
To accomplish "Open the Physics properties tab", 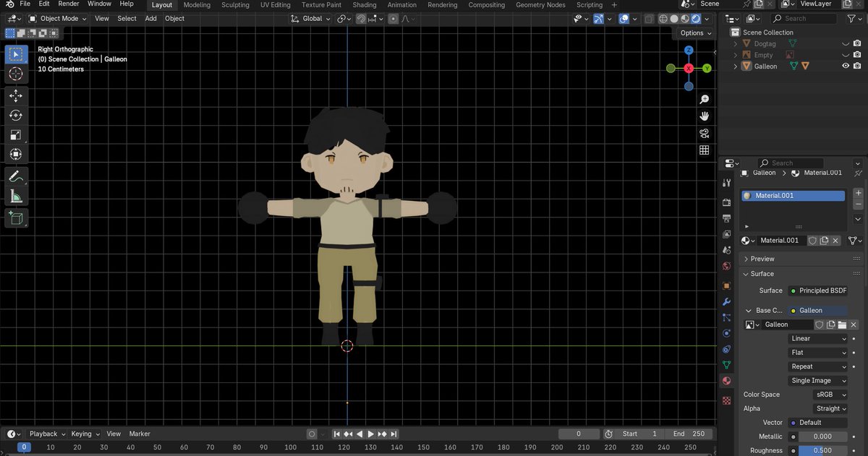I will pos(727,333).
